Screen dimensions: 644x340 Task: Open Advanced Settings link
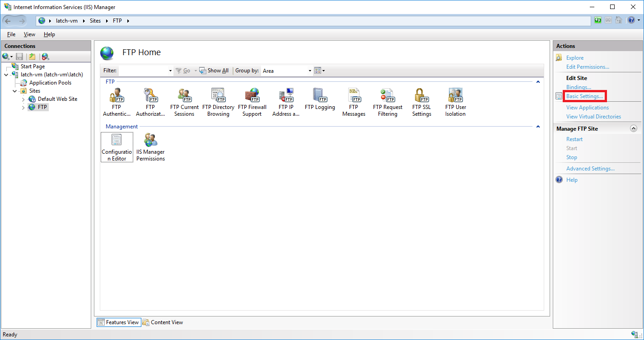tap(590, 169)
